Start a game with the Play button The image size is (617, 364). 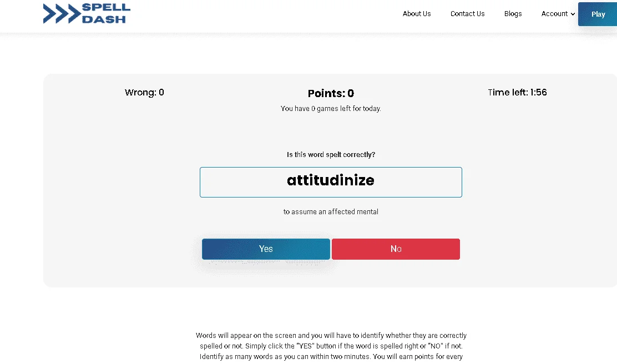pyautogui.click(x=598, y=14)
